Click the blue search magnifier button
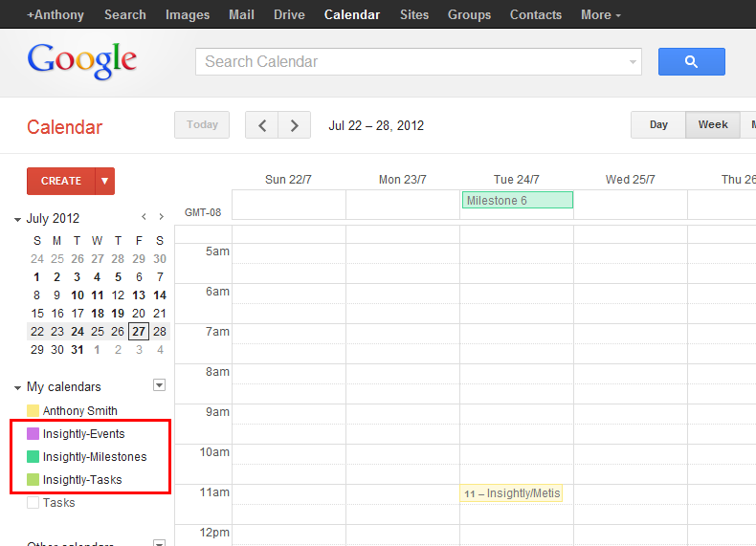The image size is (756, 546). point(691,62)
